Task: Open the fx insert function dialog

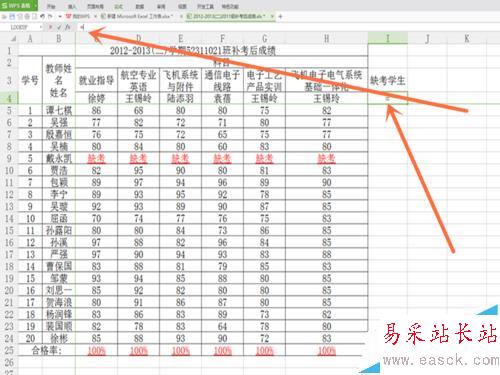Action: click(68, 27)
